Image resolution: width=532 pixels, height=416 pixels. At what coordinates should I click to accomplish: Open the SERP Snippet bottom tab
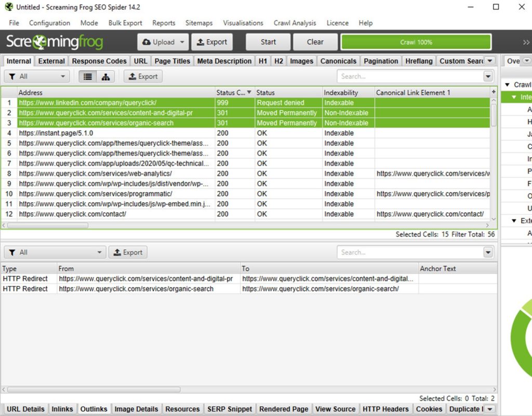(230, 409)
